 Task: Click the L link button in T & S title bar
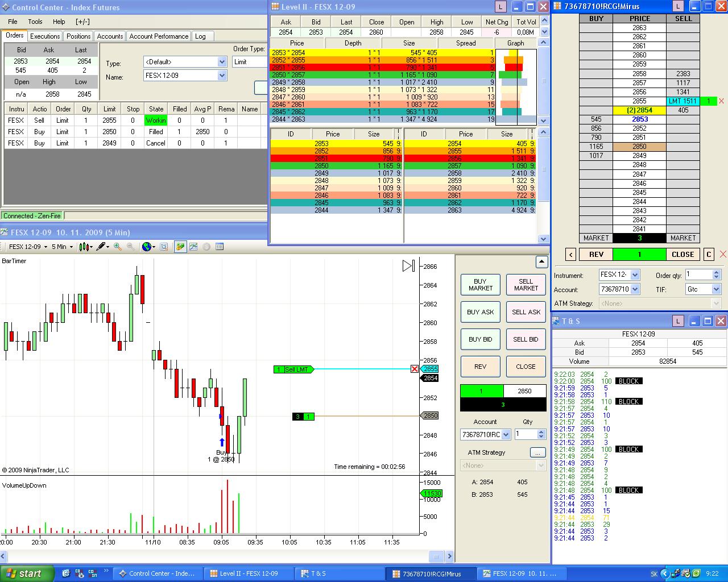click(678, 321)
